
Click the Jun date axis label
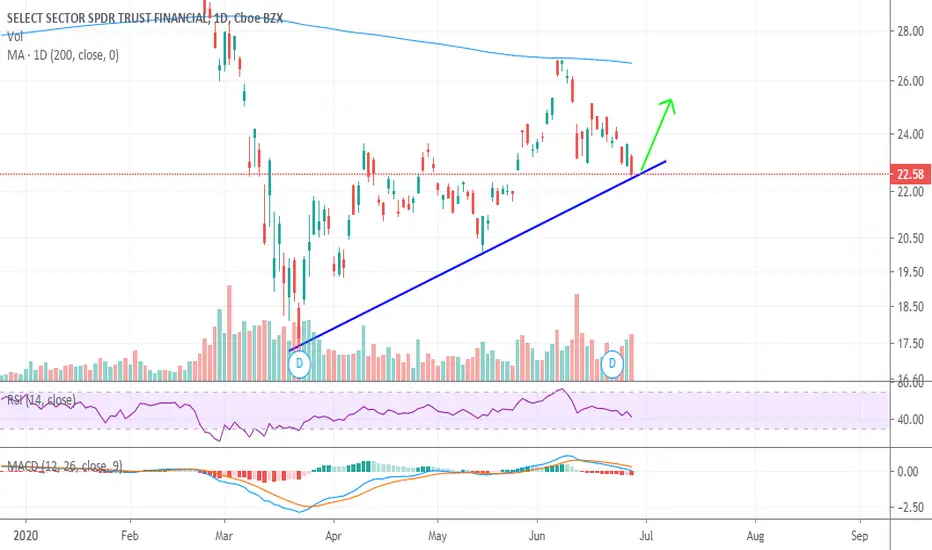click(x=537, y=536)
